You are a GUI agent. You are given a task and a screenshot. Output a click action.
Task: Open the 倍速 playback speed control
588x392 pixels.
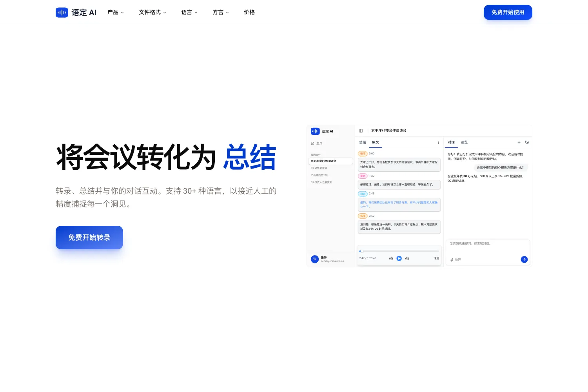pos(436,258)
